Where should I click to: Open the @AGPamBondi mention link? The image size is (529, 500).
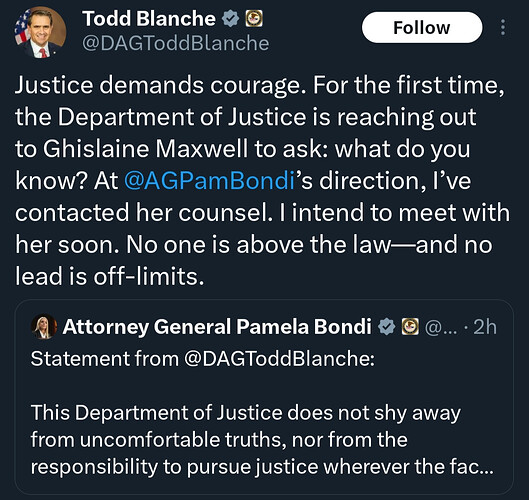[x=210, y=180]
